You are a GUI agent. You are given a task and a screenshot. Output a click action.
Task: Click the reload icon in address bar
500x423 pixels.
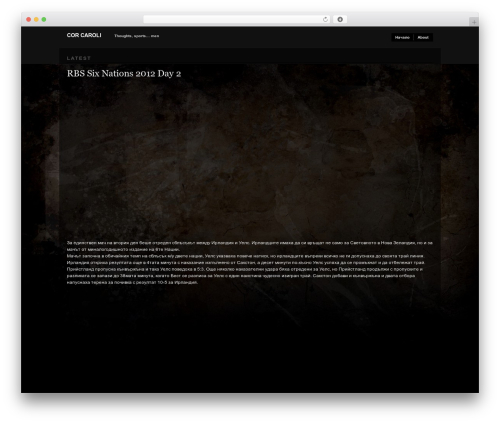click(x=325, y=20)
